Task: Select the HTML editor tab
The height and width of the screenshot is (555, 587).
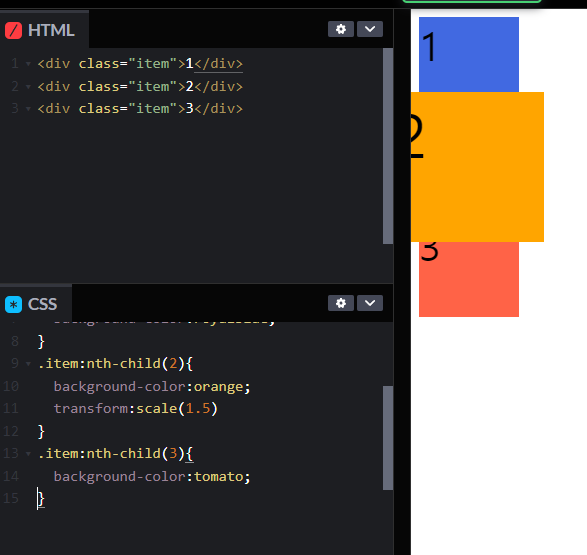Action: point(44,30)
